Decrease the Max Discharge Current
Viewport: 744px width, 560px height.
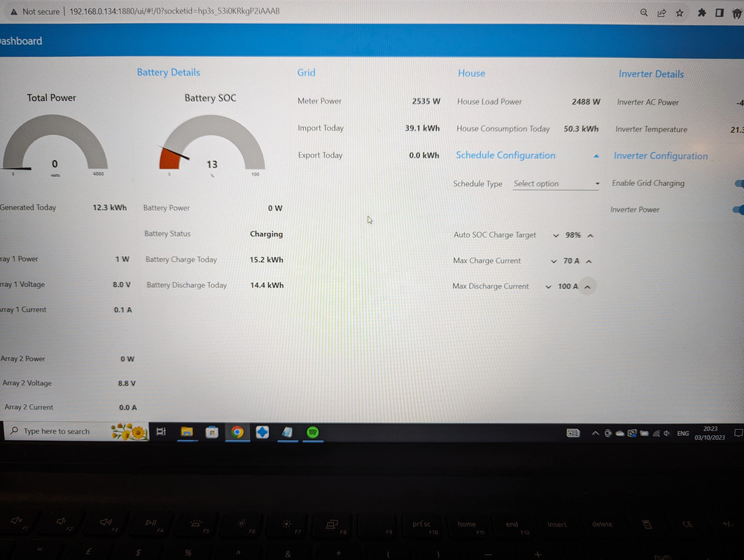[x=548, y=286]
